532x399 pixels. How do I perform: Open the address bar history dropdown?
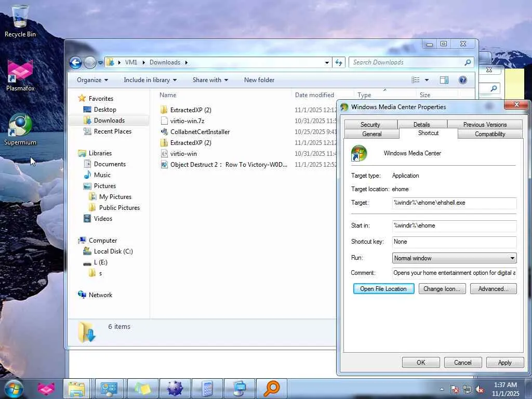click(327, 63)
